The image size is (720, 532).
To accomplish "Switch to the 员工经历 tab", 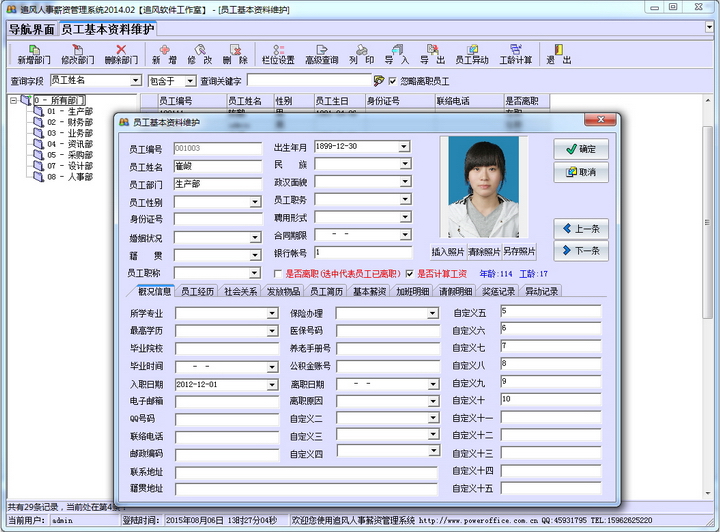I will [197, 291].
